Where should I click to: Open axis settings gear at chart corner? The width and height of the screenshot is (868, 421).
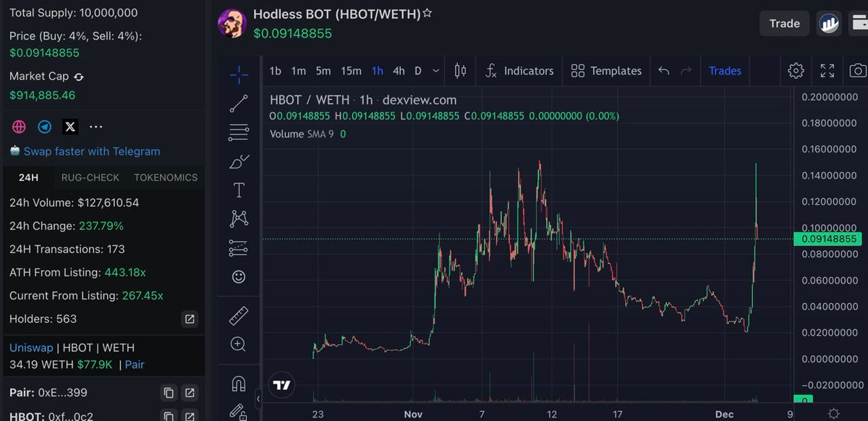[x=834, y=414]
